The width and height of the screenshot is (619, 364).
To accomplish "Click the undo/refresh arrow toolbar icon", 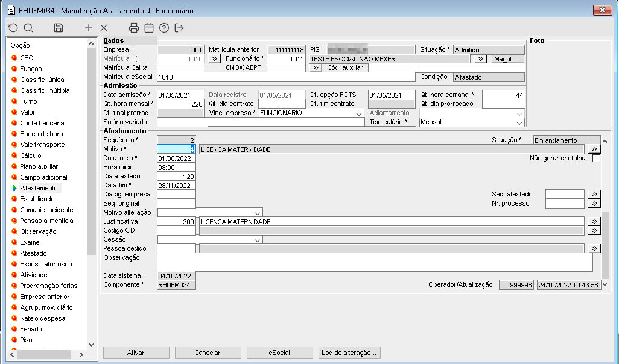I will point(13,28).
